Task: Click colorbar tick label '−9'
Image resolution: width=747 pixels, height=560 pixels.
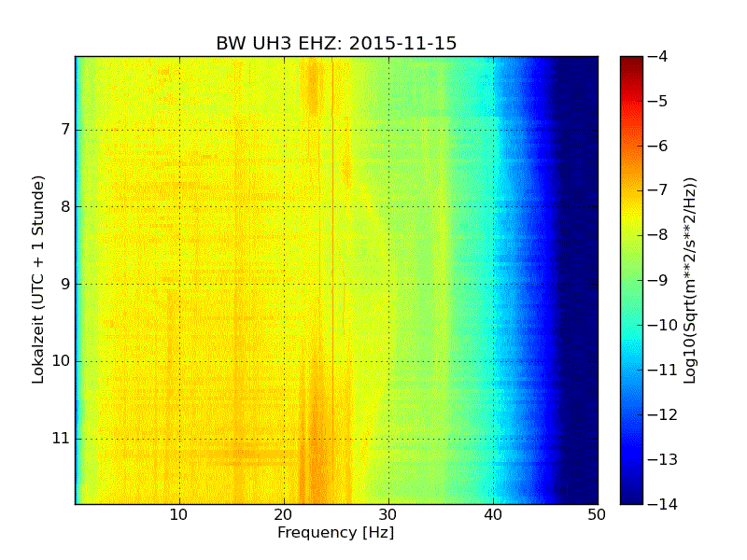Action: click(x=658, y=280)
